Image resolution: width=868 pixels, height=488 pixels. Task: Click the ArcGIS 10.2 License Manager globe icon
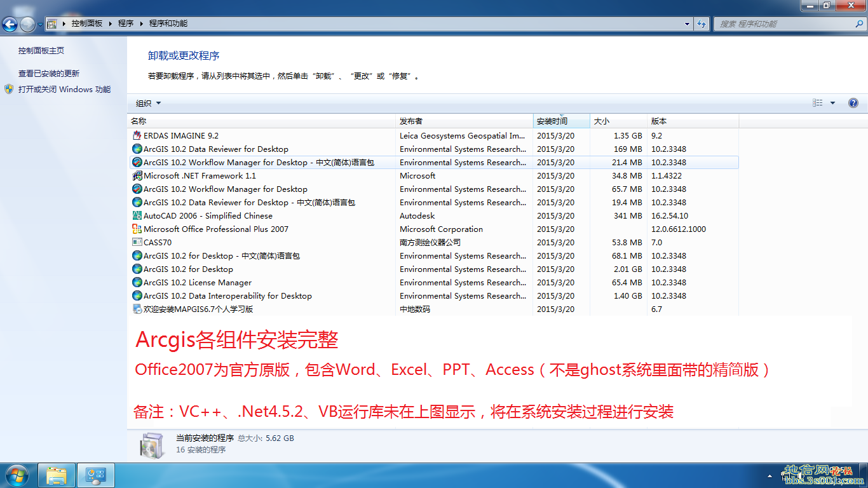[137, 282]
